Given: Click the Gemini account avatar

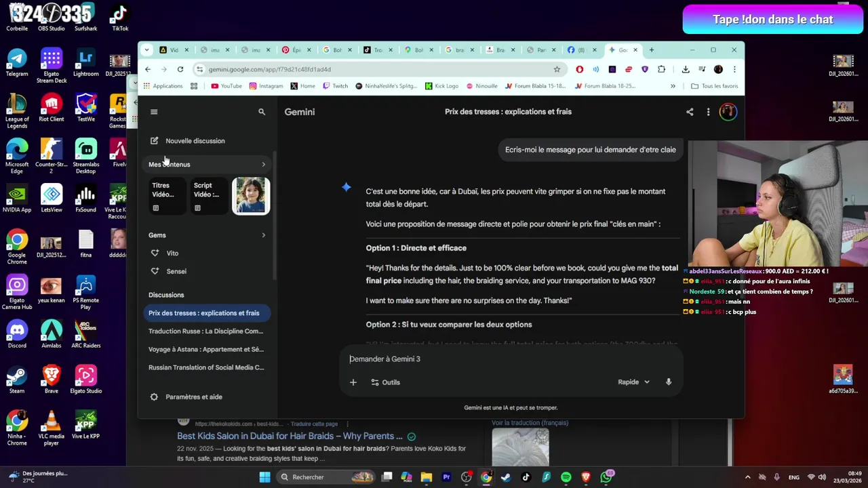Looking at the screenshot, I should tap(728, 112).
